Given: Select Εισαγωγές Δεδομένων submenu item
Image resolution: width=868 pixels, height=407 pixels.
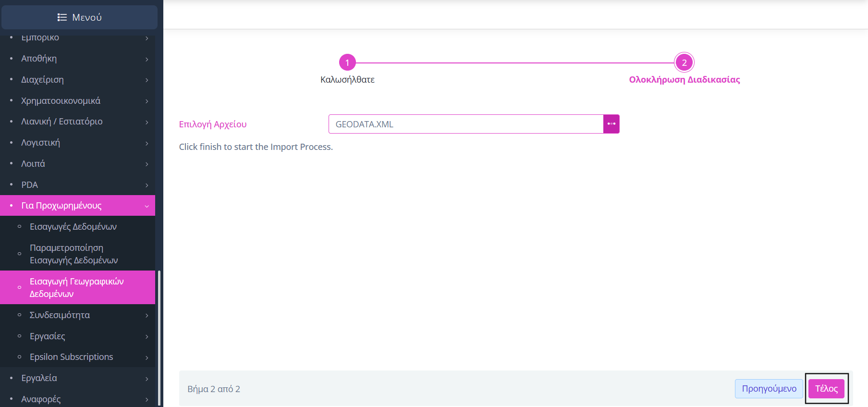Looking at the screenshot, I should (73, 227).
